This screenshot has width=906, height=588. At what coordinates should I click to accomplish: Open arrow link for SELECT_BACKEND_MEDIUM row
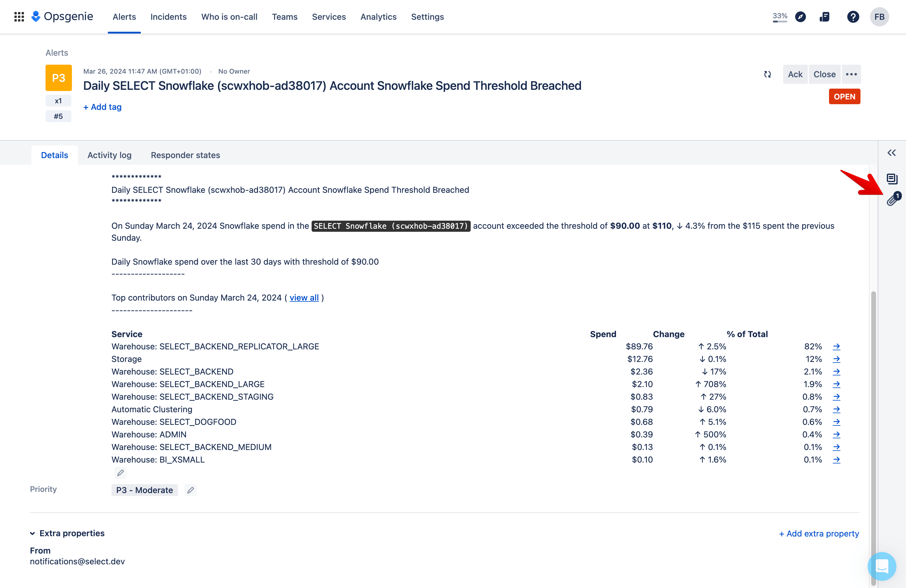tap(836, 447)
